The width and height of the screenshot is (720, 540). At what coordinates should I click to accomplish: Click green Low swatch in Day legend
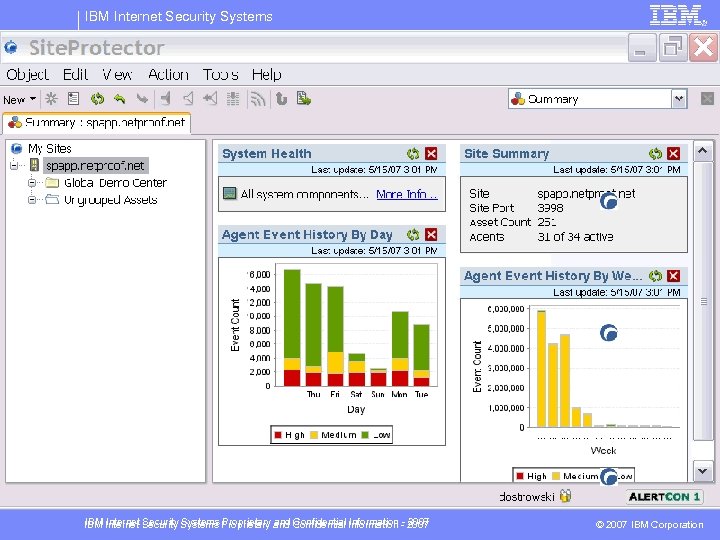pos(365,435)
